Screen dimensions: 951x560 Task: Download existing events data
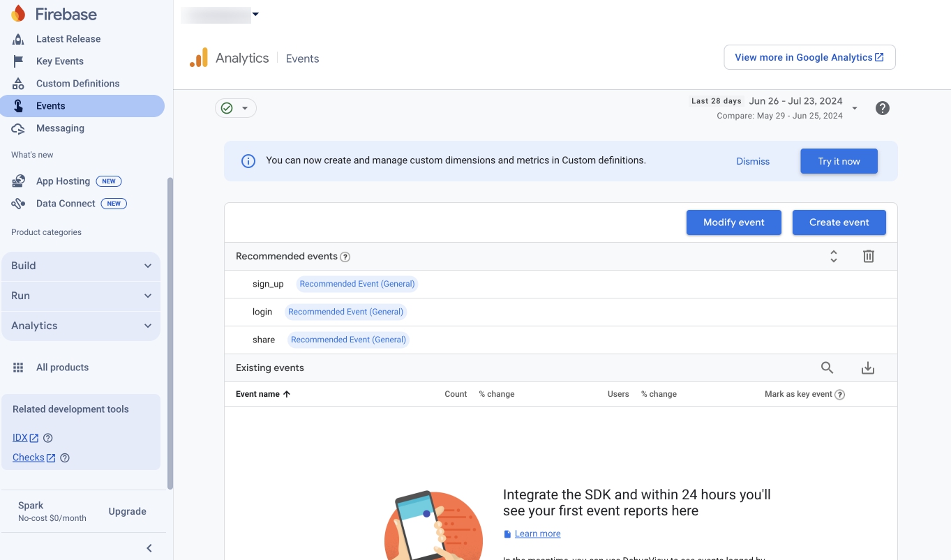[x=868, y=368]
